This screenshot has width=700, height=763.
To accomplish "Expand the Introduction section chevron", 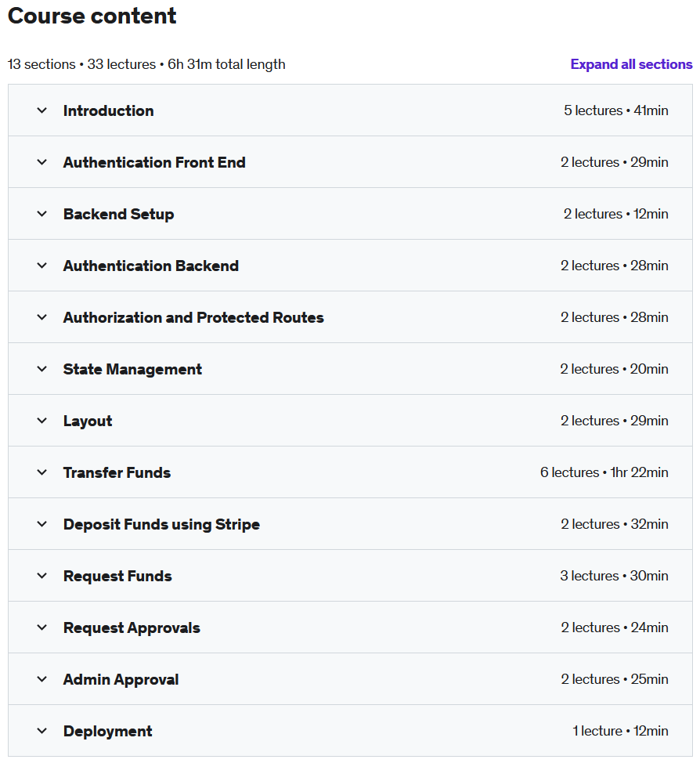I will coord(42,110).
